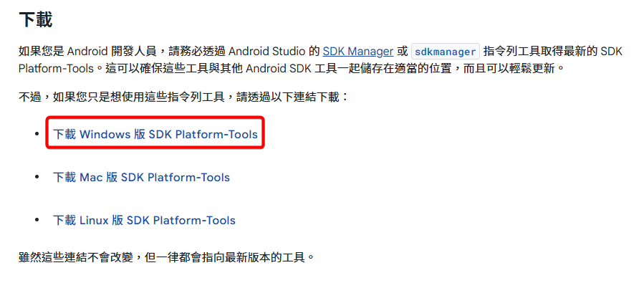This screenshot has height=283, width=644.
Task: Click the sdkmanager code label
Action: pyautogui.click(x=446, y=52)
